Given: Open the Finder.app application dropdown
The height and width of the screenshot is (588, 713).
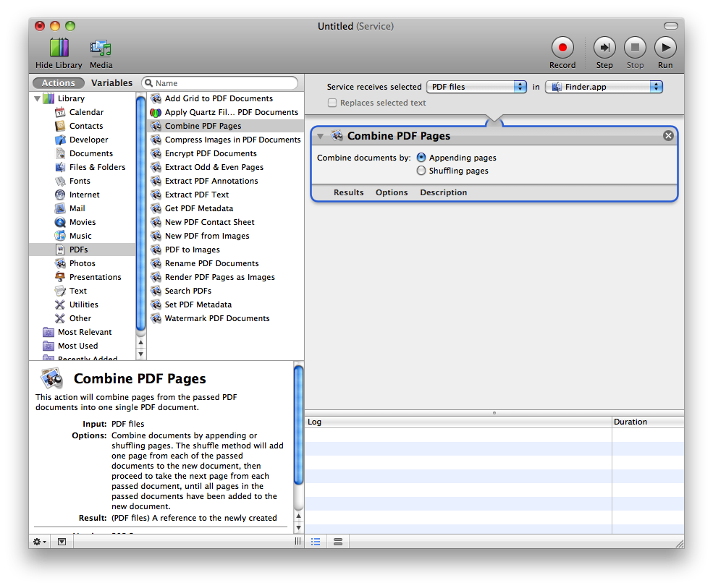Looking at the screenshot, I should 604,87.
